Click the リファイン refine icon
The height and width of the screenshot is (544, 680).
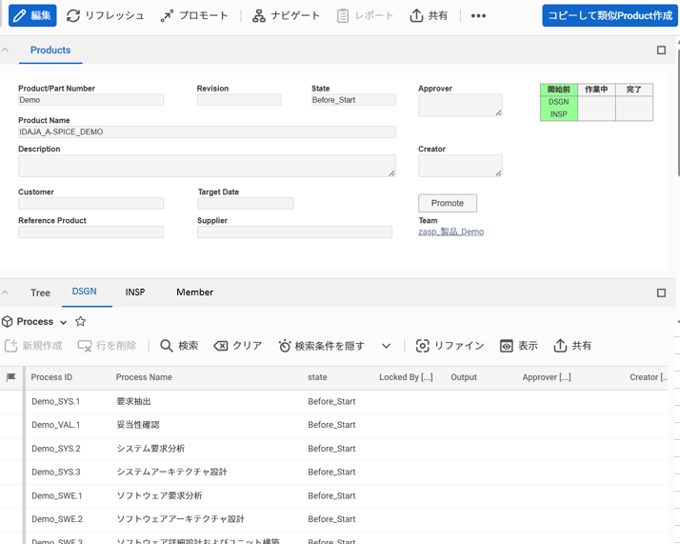click(x=422, y=346)
